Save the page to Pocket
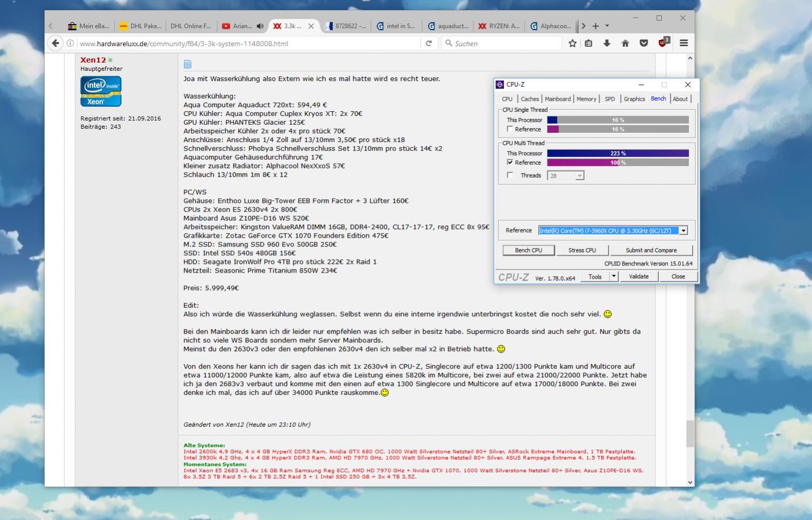812x520 pixels. (x=644, y=44)
